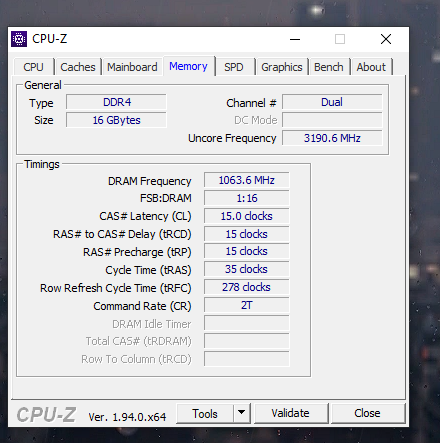Click the Ver. 1.94.0.x64 version text
440x443 pixels.
click(x=127, y=417)
